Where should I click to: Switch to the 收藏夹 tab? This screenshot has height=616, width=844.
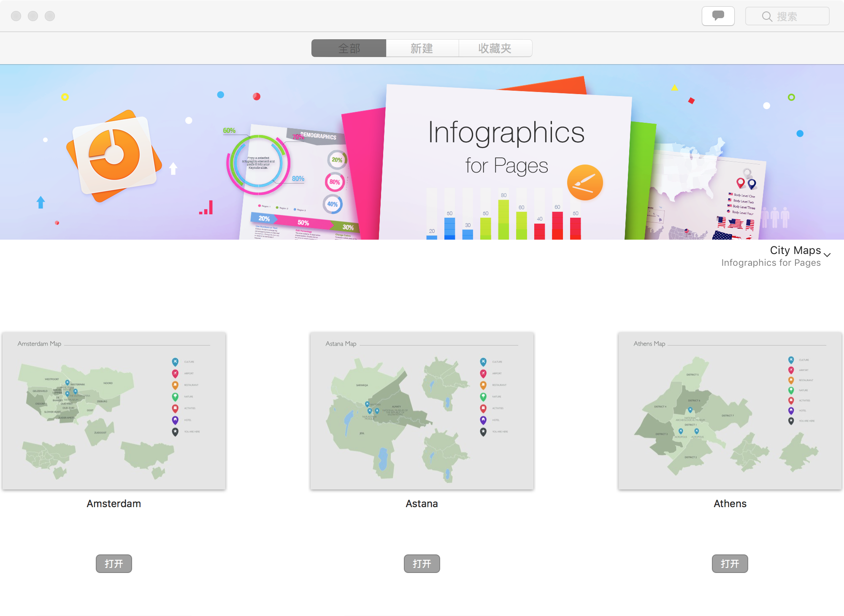tap(495, 48)
